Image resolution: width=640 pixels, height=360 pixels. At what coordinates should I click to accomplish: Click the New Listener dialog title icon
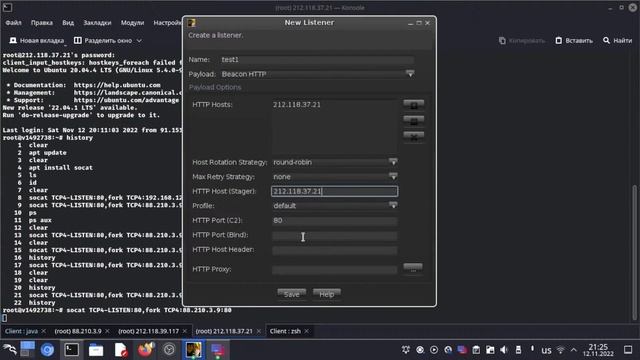click(x=191, y=23)
